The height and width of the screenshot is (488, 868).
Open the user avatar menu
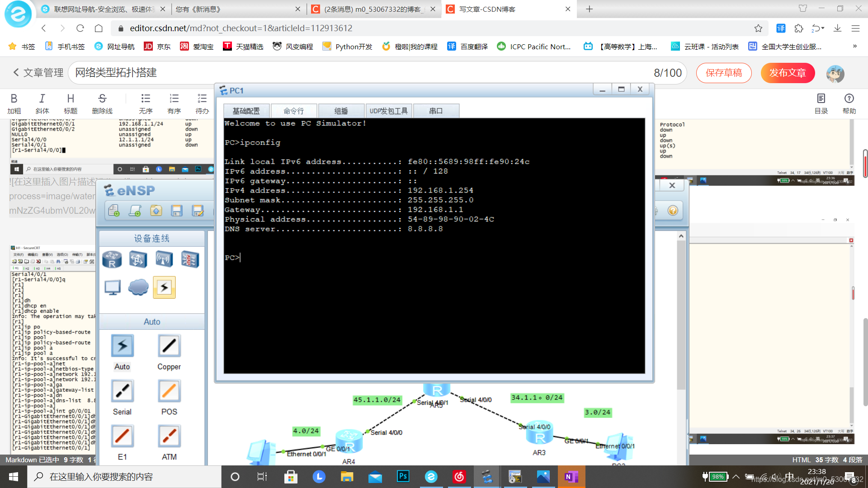[x=835, y=73]
